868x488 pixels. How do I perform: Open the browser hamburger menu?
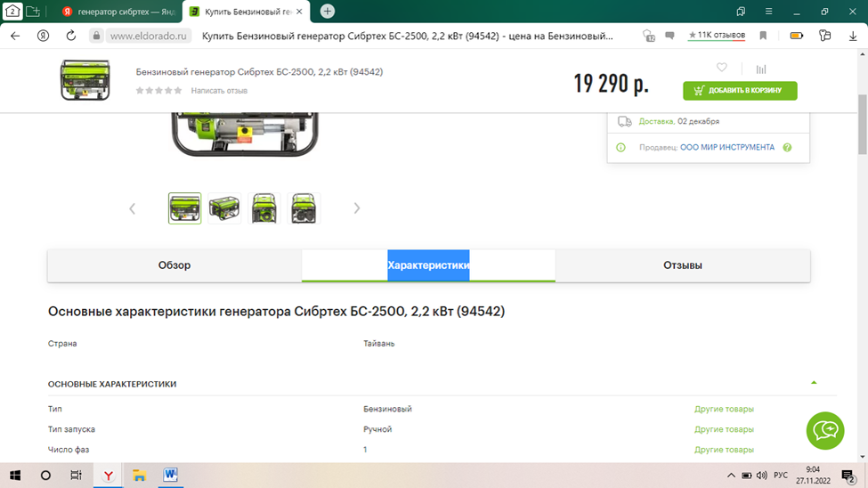click(x=769, y=12)
